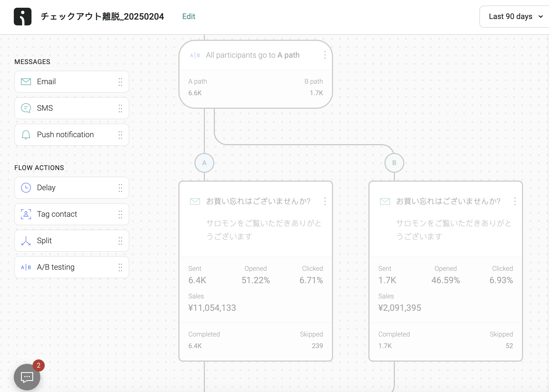Select the Push notification block

[72, 135]
